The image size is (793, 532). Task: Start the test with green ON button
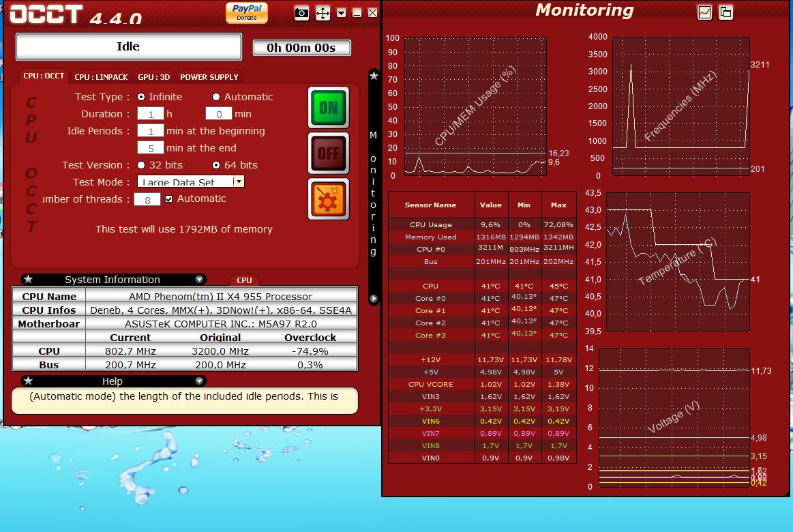click(x=328, y=107)
